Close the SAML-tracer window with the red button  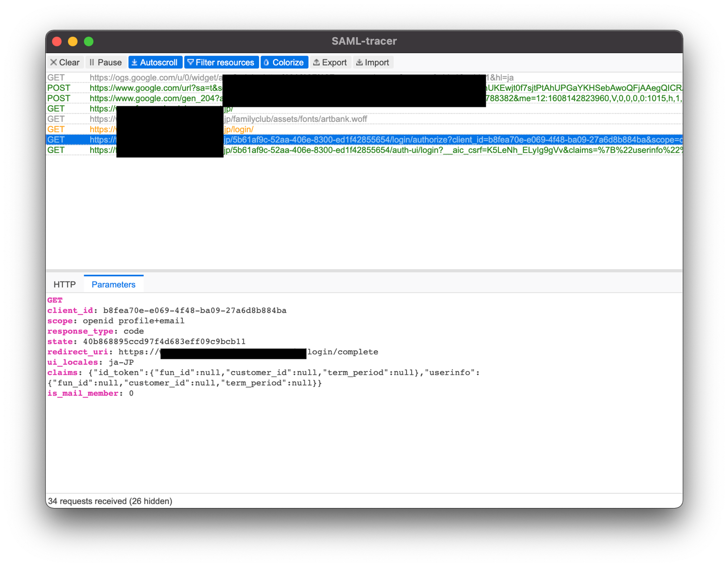click(x=57, y=41)
